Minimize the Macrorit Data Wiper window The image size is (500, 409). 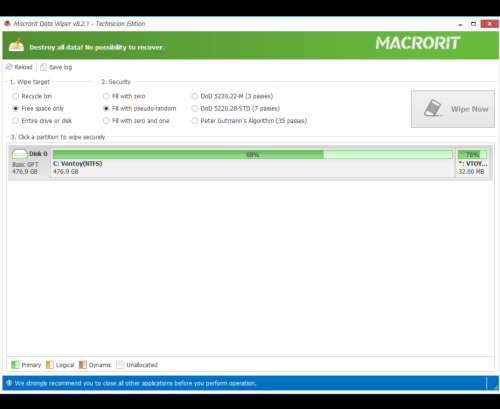click(x=460, y=24)
